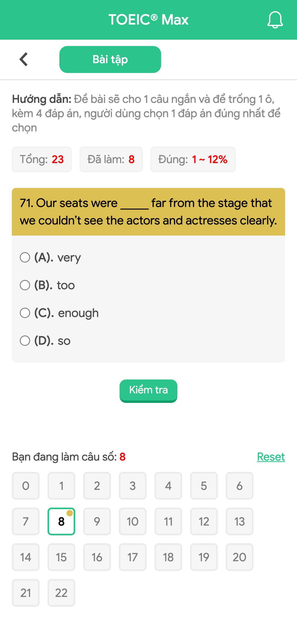Jump to question 8 currently in progress
Image resolution: width=297 pixels, height=644 pixels.
point(61,521)
